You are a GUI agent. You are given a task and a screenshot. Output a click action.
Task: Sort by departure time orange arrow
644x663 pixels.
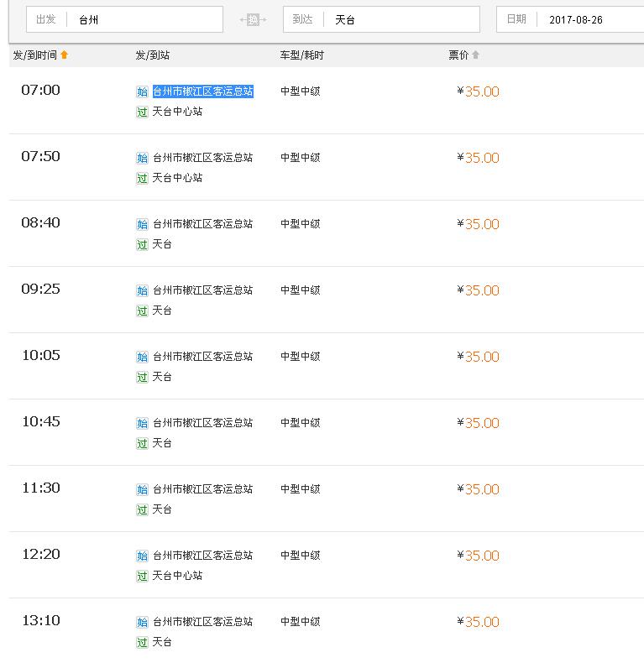[x=65, y=55]
